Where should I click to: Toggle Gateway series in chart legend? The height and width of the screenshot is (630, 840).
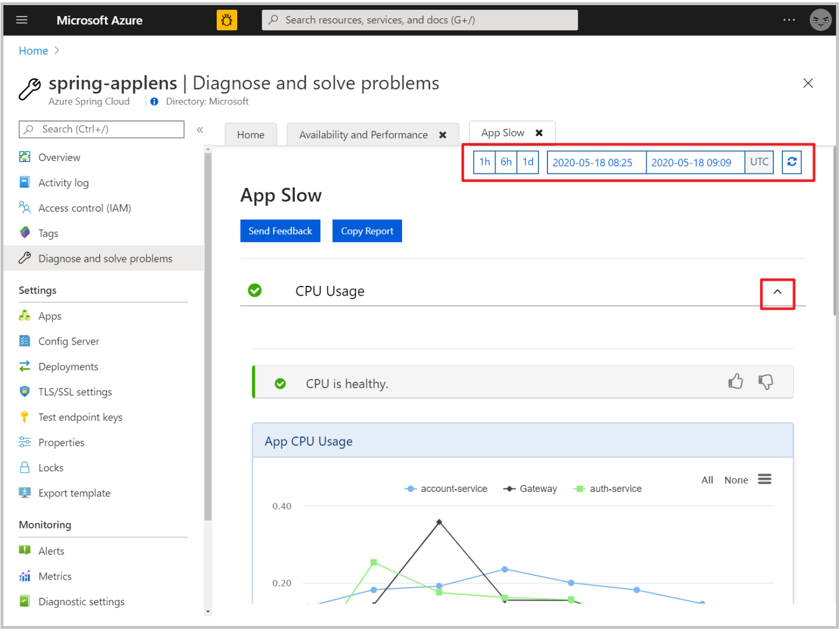click(x=530, y=489)
